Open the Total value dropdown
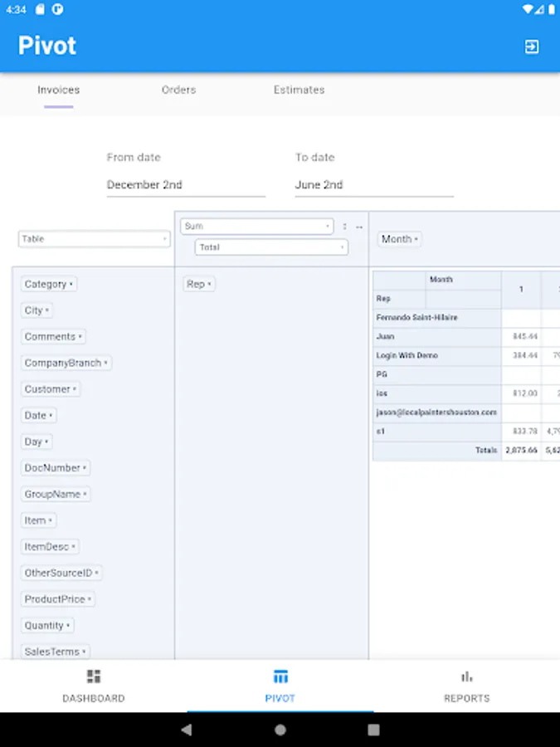 pyautogui.click(x=271, y=247)
